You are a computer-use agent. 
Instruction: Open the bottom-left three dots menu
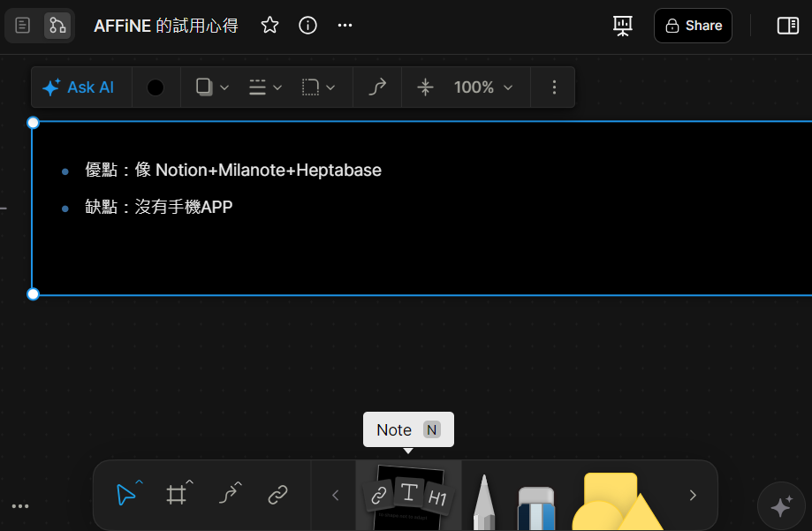pos(20,506)
